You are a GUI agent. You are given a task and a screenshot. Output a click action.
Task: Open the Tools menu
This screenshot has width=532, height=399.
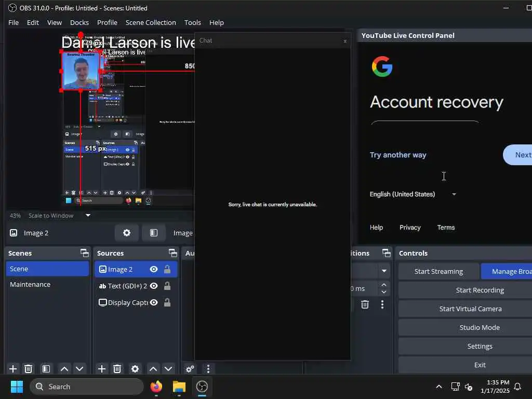192,22
